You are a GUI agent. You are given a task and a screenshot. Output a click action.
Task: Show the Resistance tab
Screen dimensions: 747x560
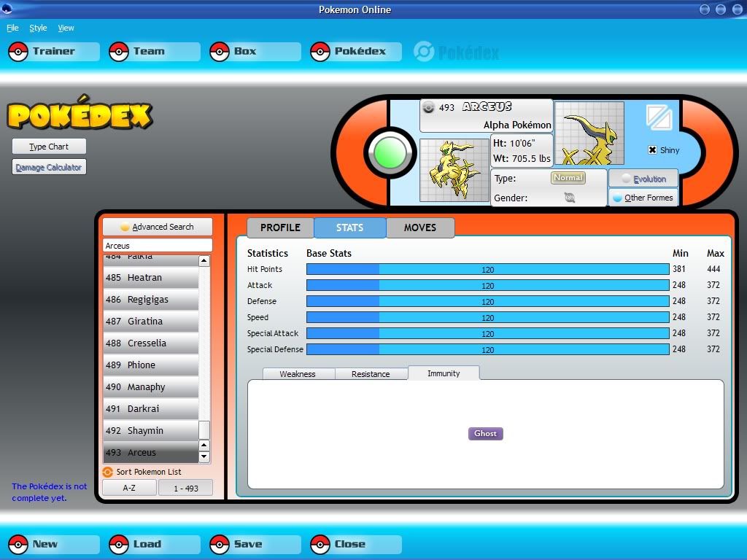(371, 374)
